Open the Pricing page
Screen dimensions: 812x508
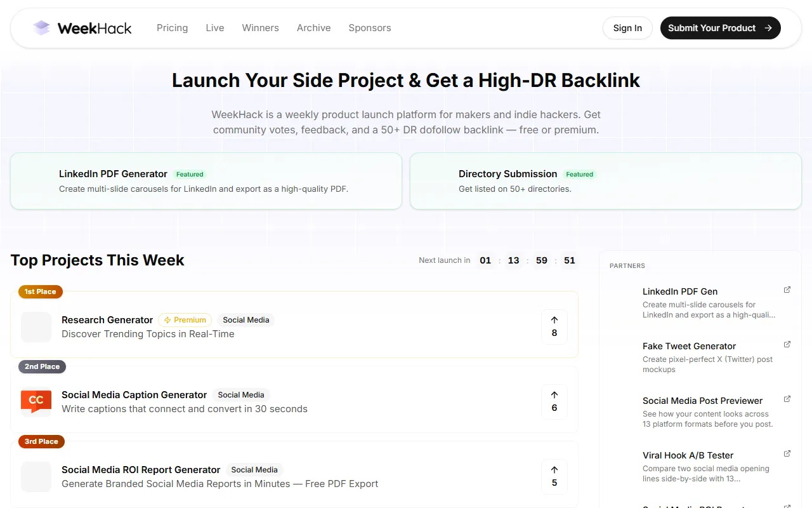click(x=172, y=28)
